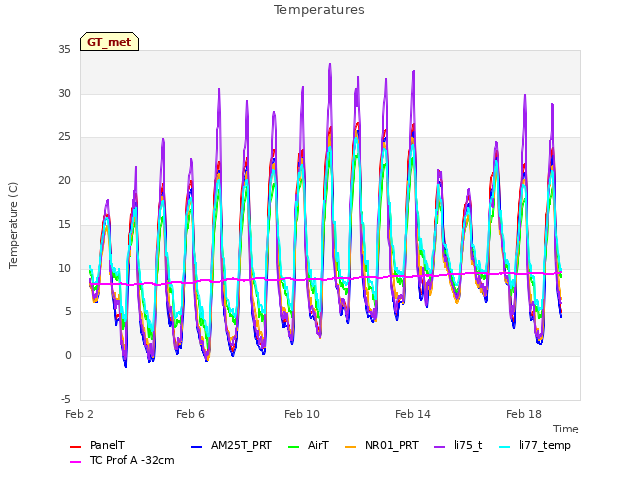The width and height of the screenshot is (640, 480).
Task: Click the 35 y-axis tick label
Action: pos(64,50)
